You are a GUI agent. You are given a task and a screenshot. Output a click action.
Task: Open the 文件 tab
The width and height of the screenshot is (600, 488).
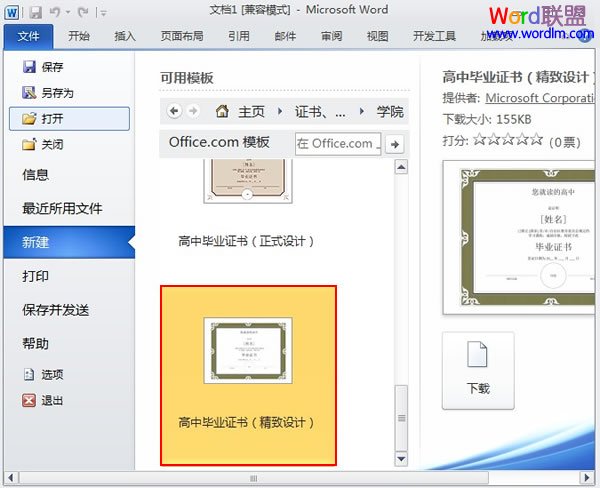coord(28,36)
